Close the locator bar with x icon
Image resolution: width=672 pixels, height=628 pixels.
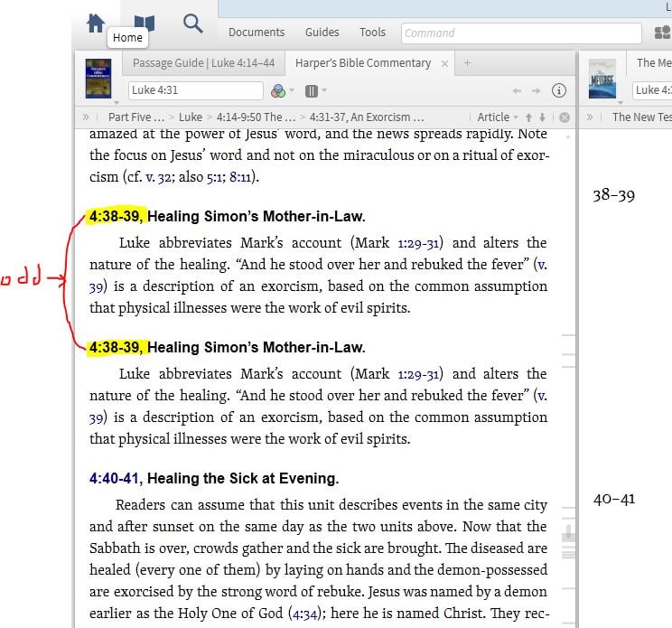tap(565, 117)
